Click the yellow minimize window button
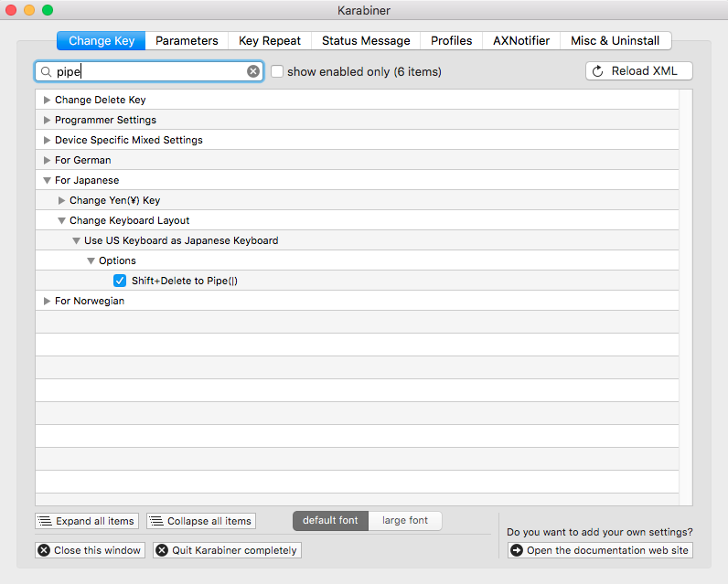This screenshot has height=584, width=728. 29,10
